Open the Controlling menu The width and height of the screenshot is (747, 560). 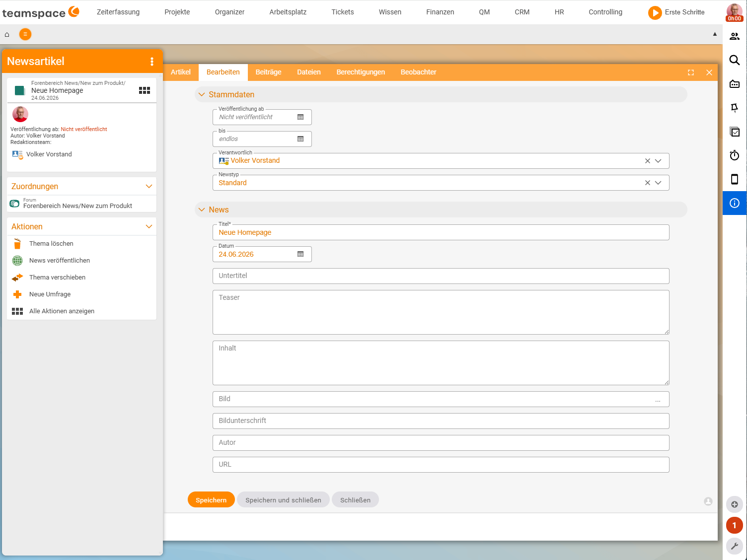click(605, 12)
